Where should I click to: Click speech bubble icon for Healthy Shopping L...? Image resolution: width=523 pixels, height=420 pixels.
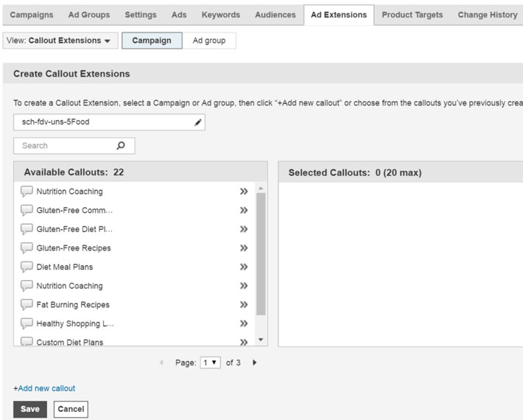27,323
